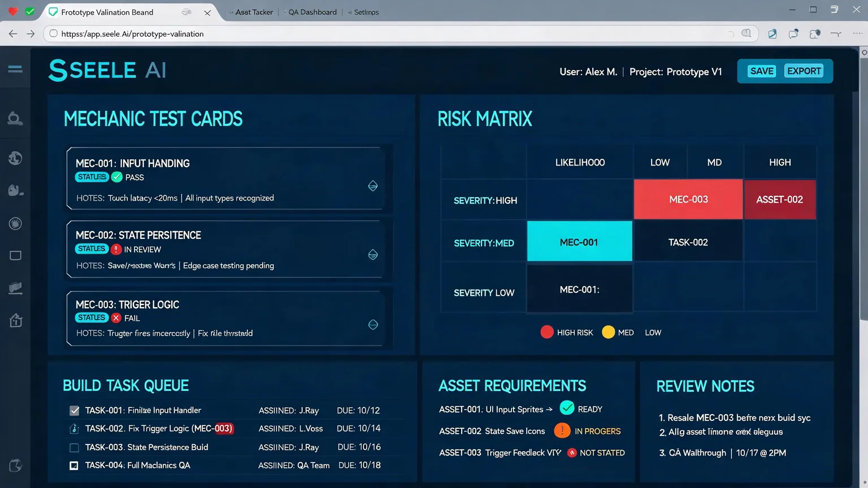Click the yellow MED legend dot
868x488 pixels.
(608, 332)
